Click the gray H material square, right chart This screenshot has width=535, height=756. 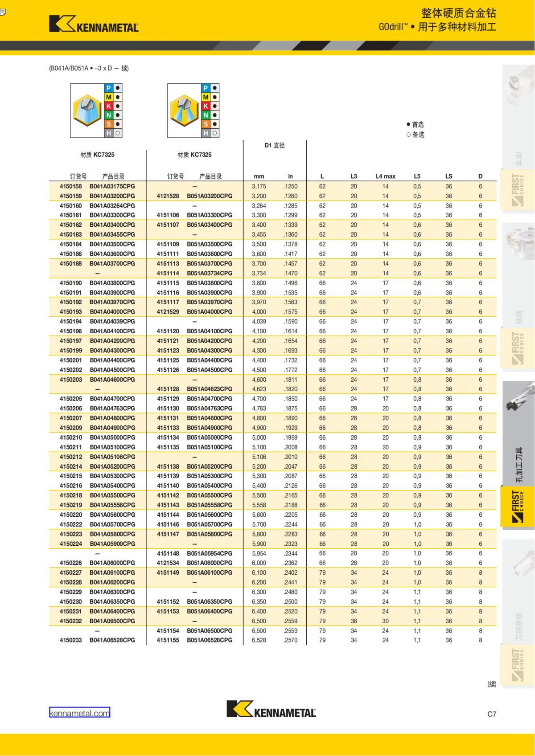[x=206, y=133]
